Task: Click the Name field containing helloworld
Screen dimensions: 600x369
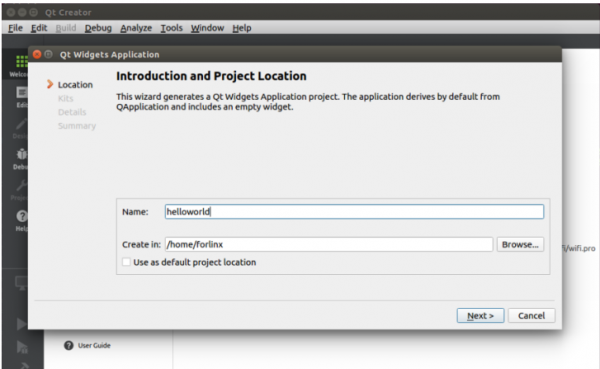Action: point(354,212)
